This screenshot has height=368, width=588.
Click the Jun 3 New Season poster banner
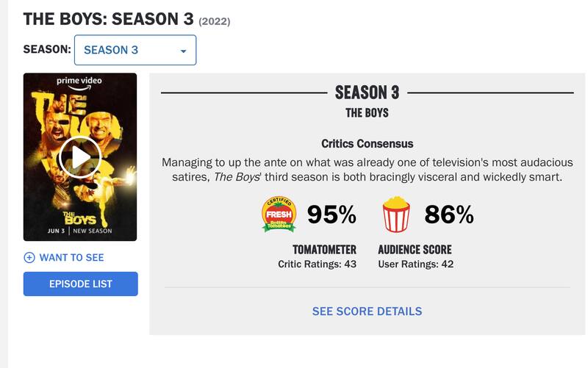coord(79,232)
